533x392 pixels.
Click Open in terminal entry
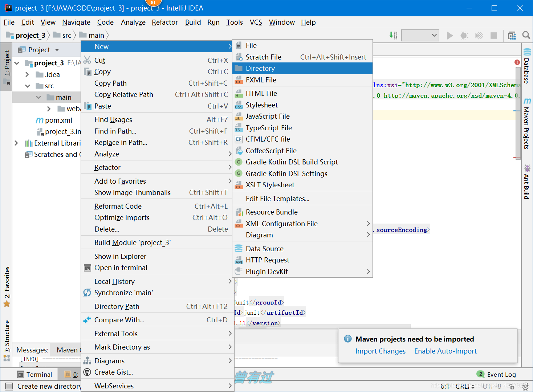point(157,268)
